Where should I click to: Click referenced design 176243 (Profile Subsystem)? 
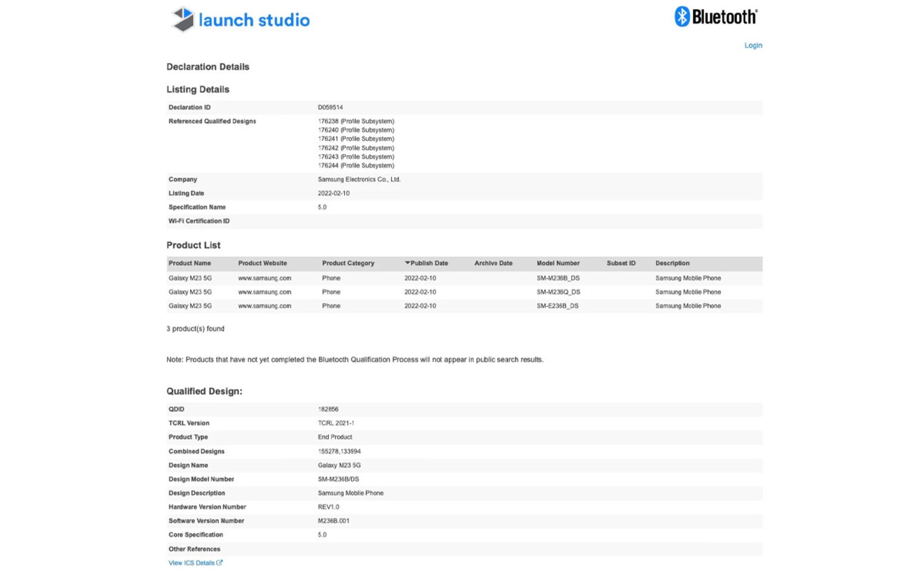click(x=356, y=157)
